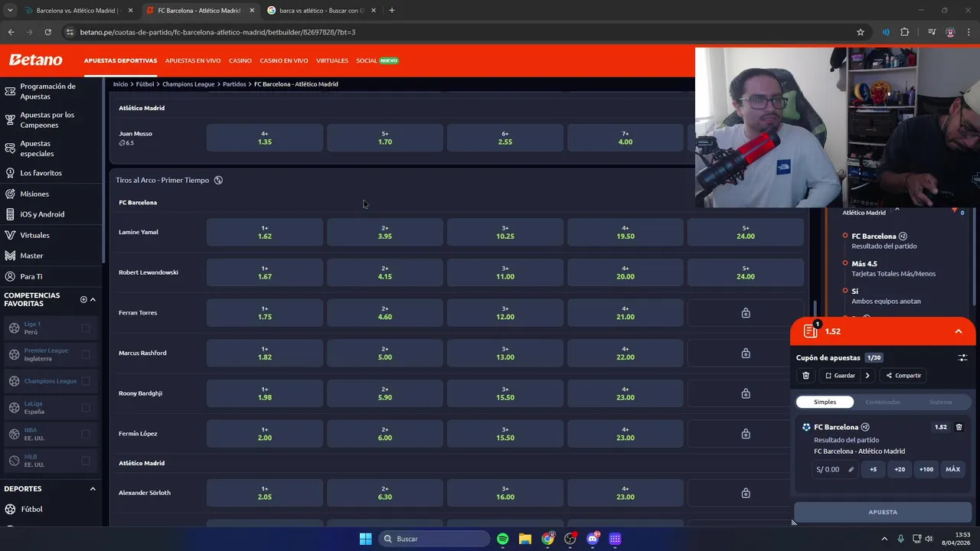The height and width of the screenshot is (551, 980).
Task: Open Spotify from the taskbar
Action: 502,539
